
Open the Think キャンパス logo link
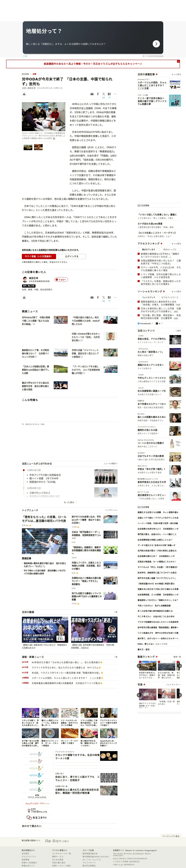(37, 811)
